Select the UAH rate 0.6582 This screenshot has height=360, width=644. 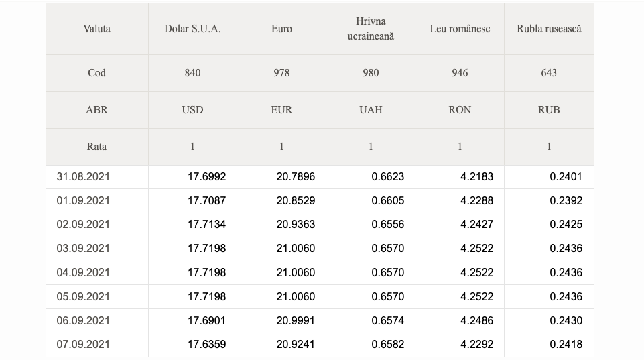(388, 345)
